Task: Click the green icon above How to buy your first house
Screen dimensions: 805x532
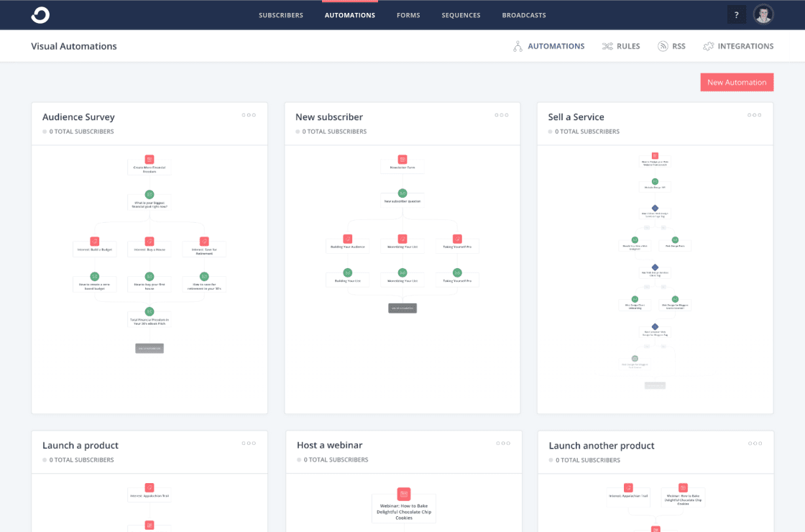Action: coord(149,275)
